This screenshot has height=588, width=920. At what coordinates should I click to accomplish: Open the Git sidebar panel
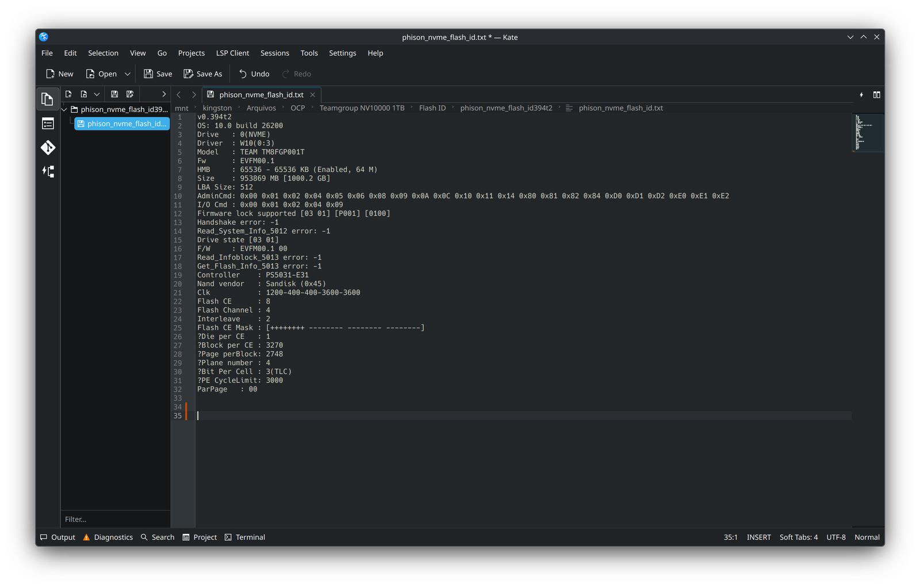click(48, 148)
